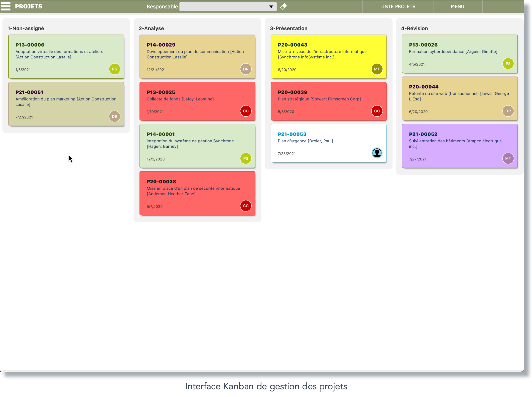532x397 pixels.
Task: Click date 1/19/2021 on card P13-00025
Action: (155, 112)
